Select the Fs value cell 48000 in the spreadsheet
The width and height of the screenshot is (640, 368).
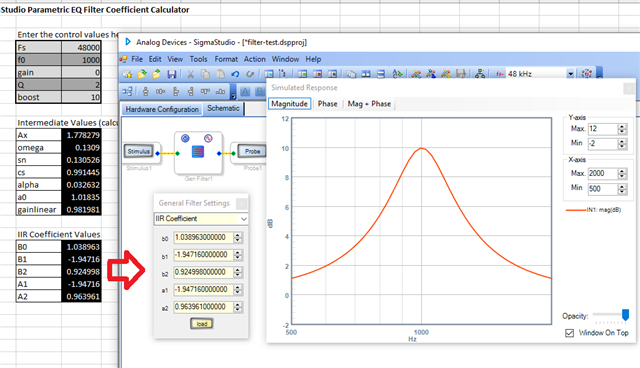tap(81, 47)
